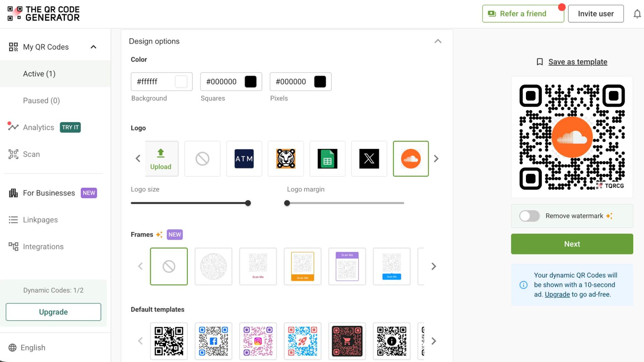Toggle the Remove watermark switch
Screen dimensions: 644x362
pos(529,216)
